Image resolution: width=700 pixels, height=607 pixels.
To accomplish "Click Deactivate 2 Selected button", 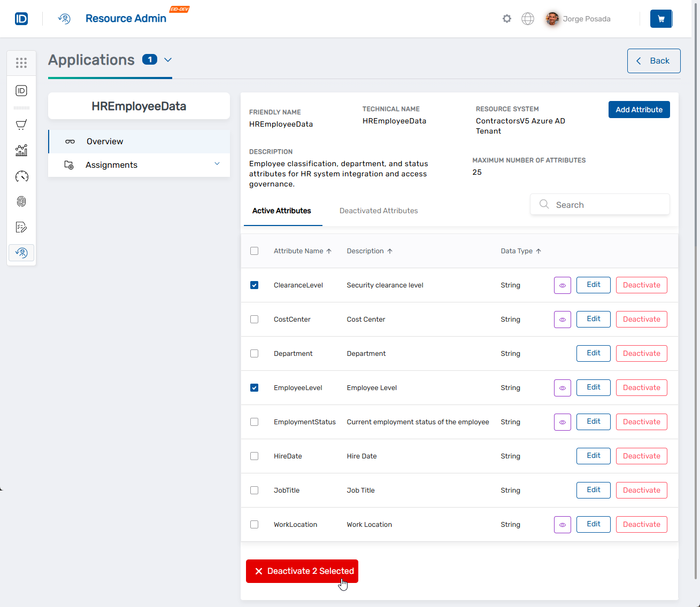I will tap(302, 571).
